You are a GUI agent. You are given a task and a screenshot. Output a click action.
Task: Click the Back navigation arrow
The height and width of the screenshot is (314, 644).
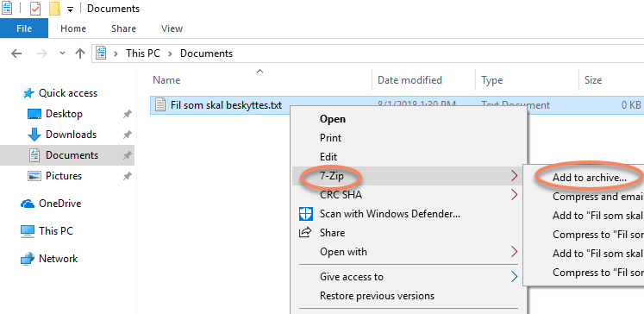16,53
